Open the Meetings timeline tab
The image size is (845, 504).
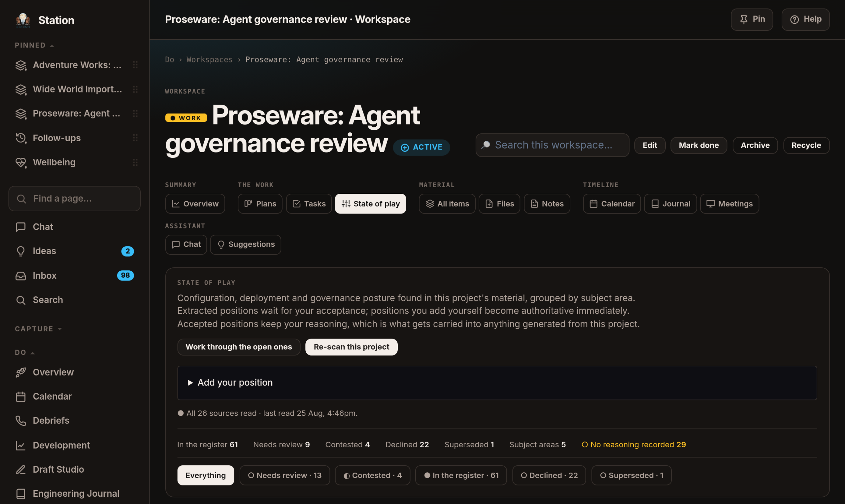(729, 203)
